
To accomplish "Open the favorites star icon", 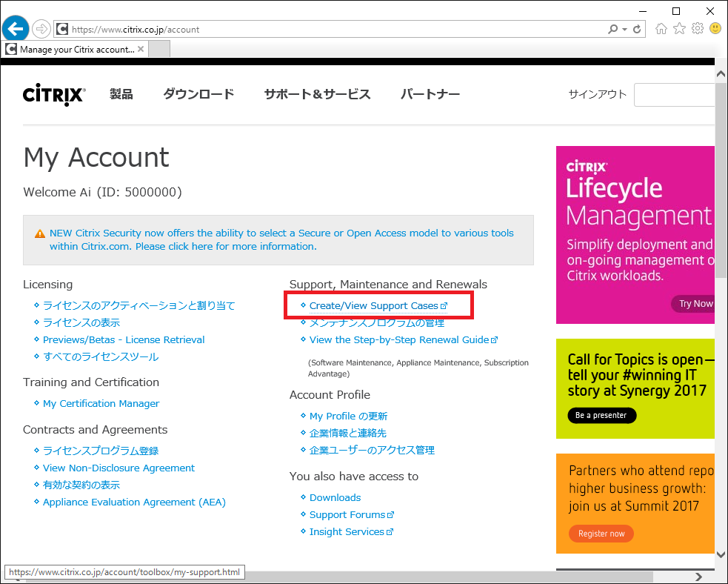I will tap(679, 29).
